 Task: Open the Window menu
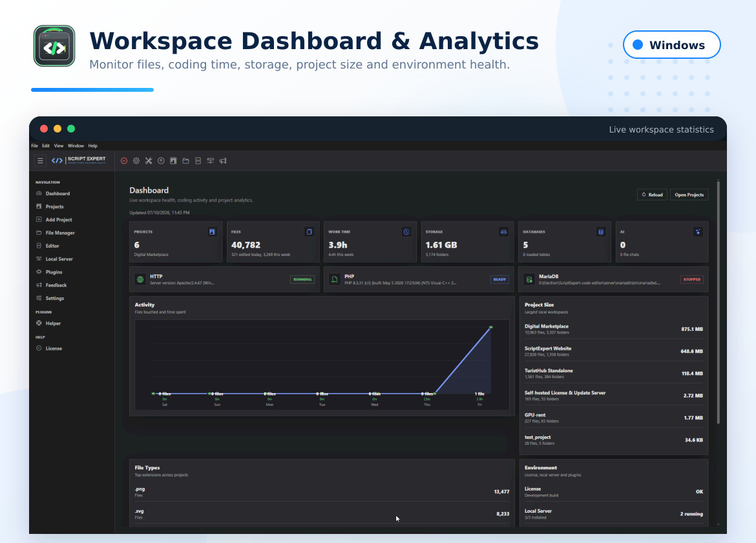pos(76,145)
